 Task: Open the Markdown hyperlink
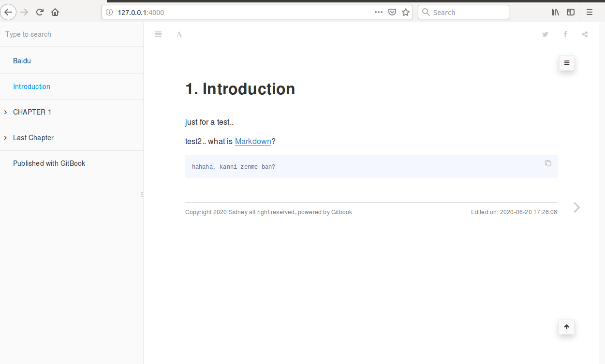[253, 141]
